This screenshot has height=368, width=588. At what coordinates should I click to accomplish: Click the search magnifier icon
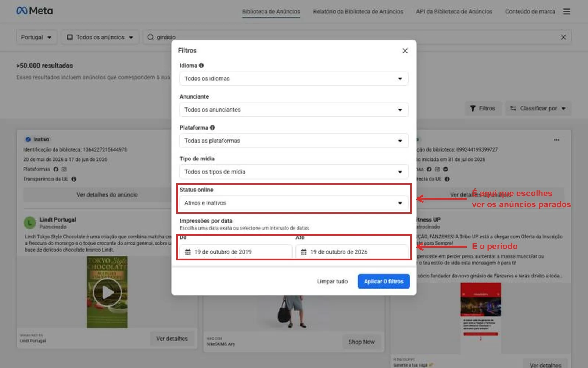coord(150,37)
